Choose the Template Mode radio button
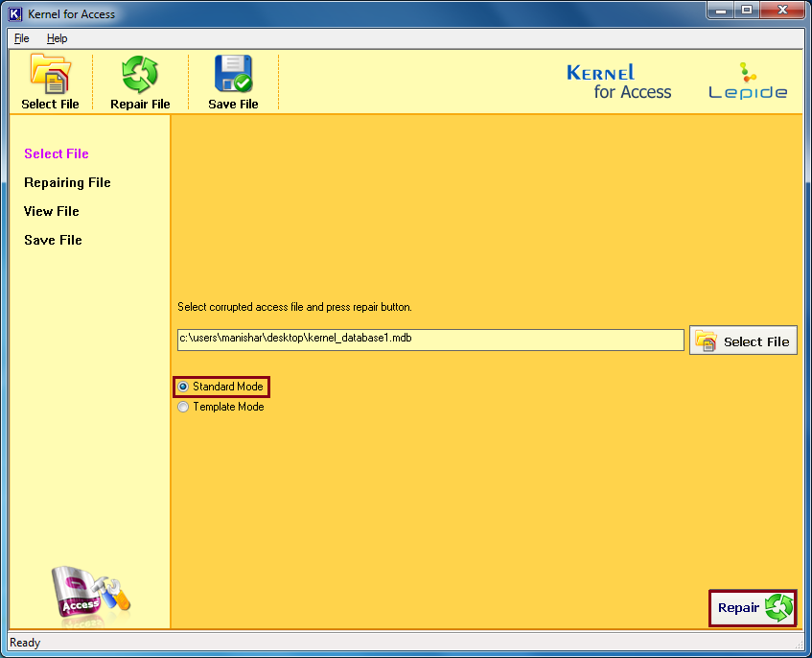Image resolution: width=812 pixels, height=658 pixels. 183,407
